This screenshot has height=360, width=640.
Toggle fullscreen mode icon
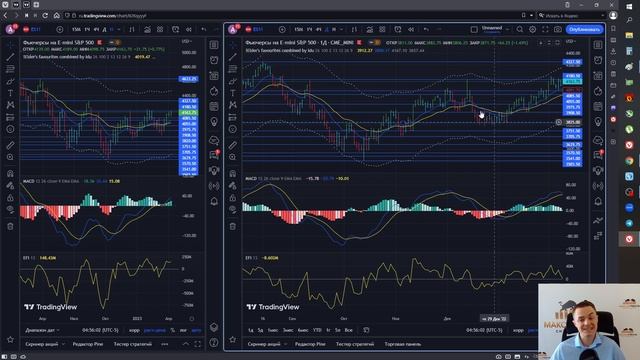click(x=545, y=29)
